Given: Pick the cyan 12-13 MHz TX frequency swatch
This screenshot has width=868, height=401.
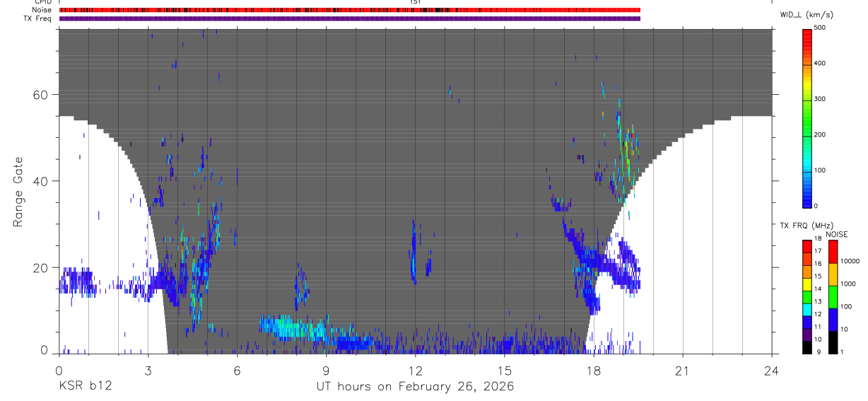Looking at the screenshot, I should click(807, 309).
